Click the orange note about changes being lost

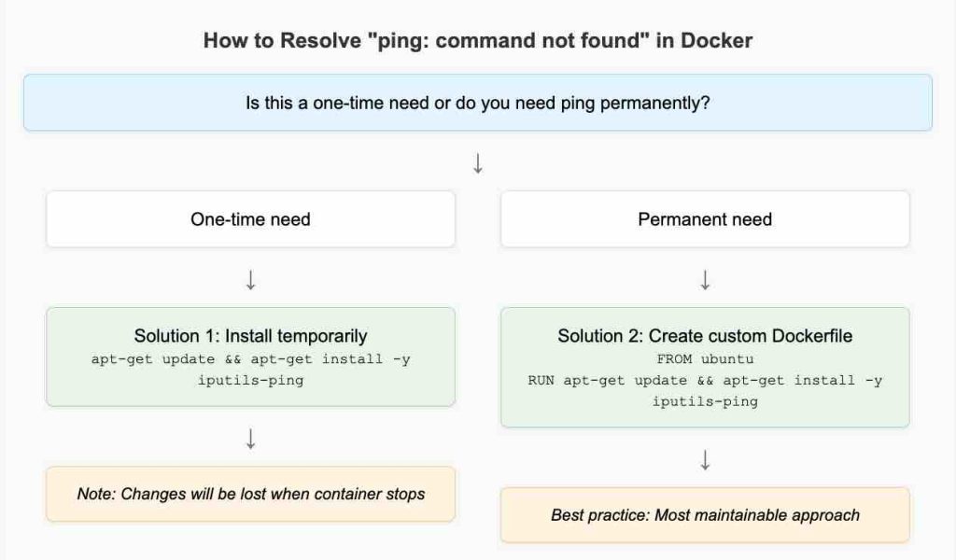click(250, 494)
